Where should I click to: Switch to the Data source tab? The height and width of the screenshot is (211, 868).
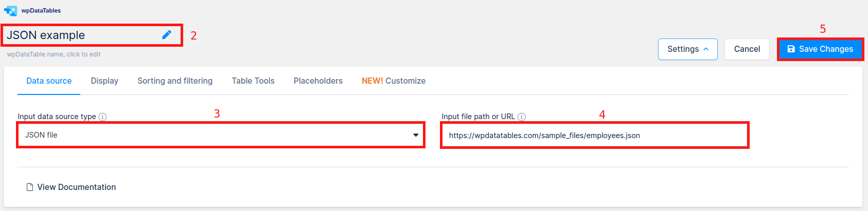pyautogui.click(x=49, y=81)
